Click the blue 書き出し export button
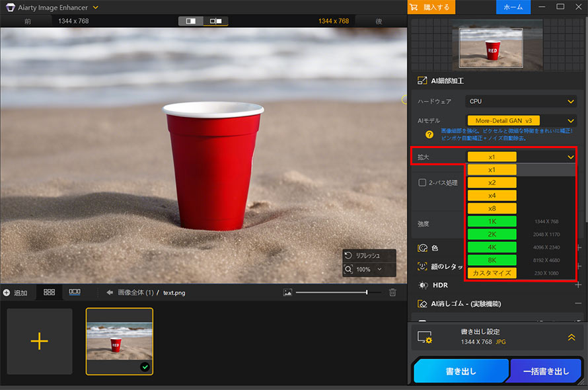Screen dimensions: 588x390 460,371
